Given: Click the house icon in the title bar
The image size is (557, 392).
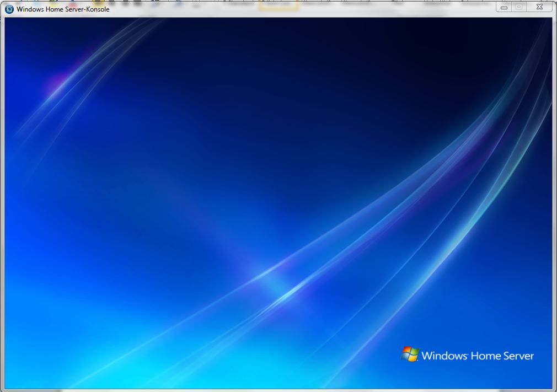Looking at the screenshot, I should point(9,8).
